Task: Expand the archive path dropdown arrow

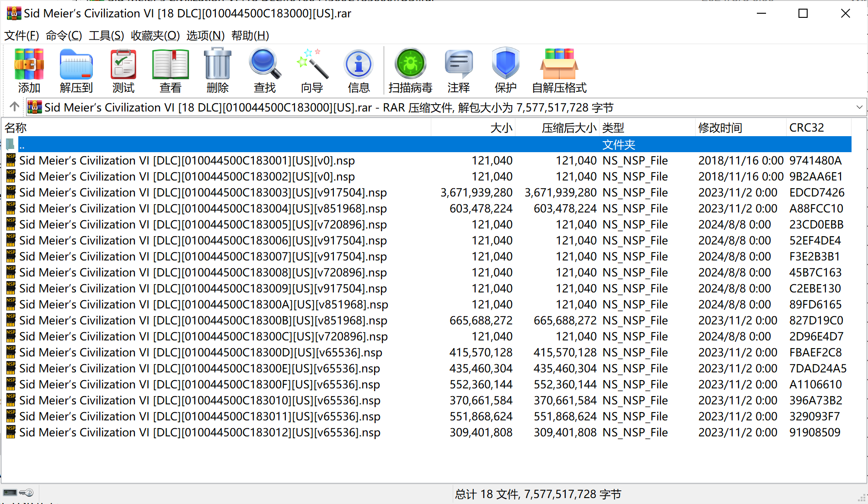Action: pos(859,107)
